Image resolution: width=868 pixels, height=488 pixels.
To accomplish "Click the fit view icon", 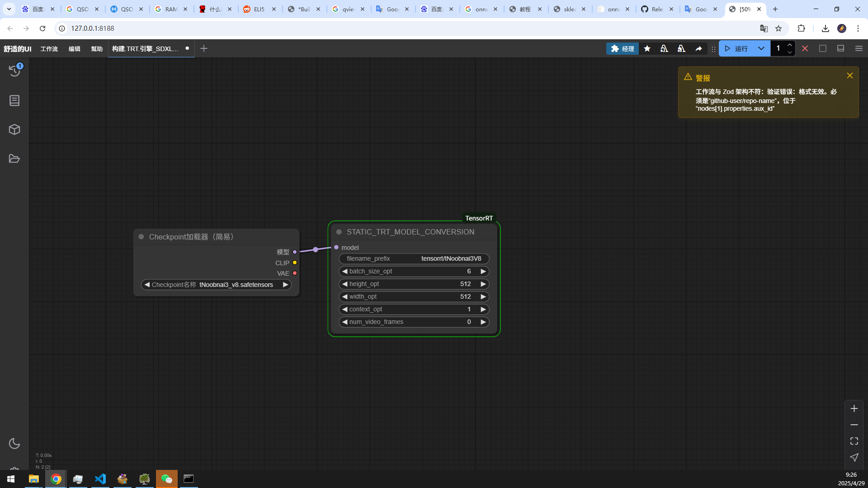I will [x=854, y=441].
